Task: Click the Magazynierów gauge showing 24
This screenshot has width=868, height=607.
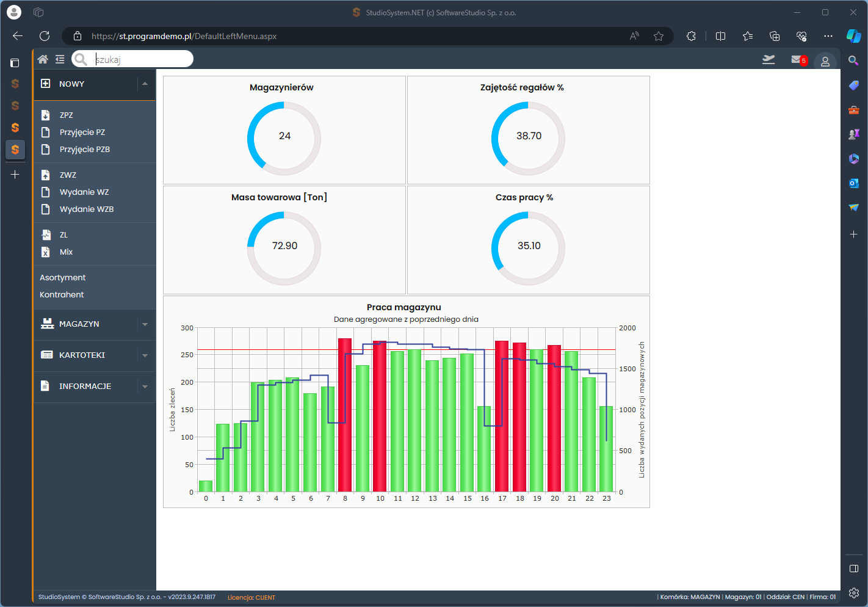Action: [x=284, y=138]
